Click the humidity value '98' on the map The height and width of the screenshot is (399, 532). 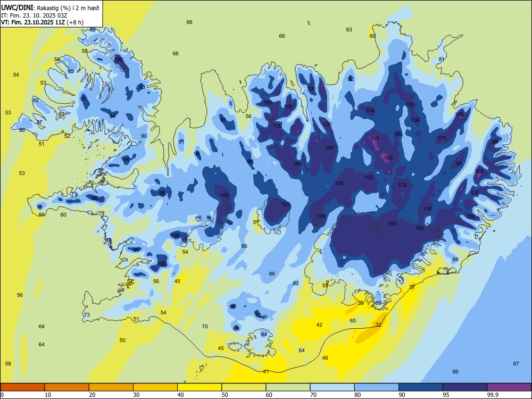point(162,193)
